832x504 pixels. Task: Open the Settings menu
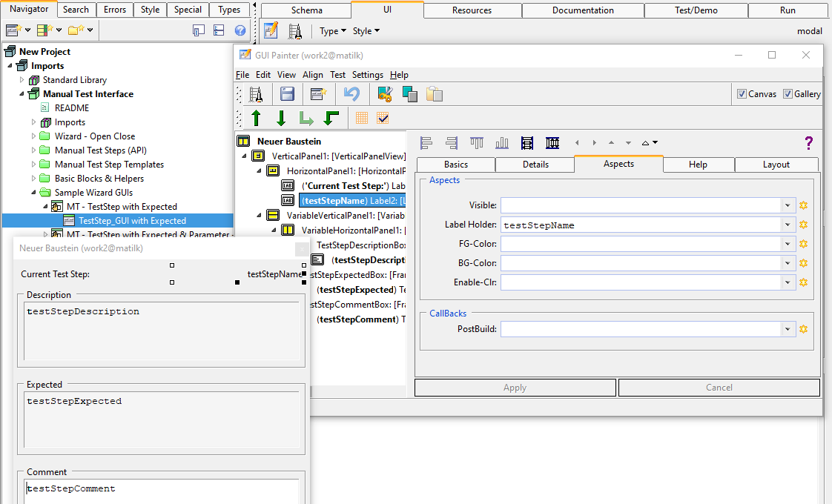point(367,75)
